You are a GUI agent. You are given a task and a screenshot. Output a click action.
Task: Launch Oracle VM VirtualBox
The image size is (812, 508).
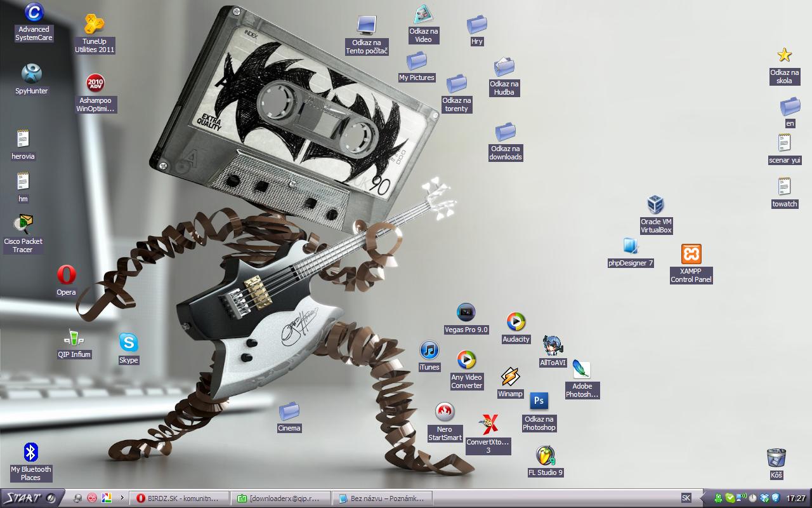(656, 215)
